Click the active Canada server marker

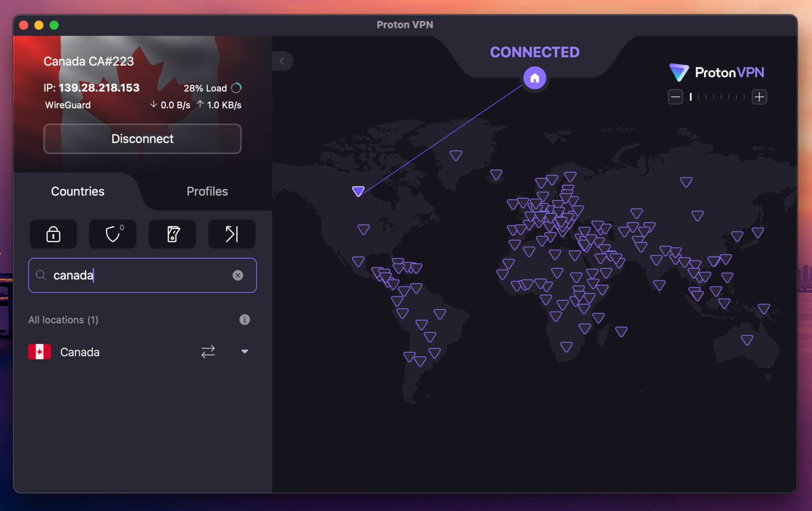[x=358, y=191]
